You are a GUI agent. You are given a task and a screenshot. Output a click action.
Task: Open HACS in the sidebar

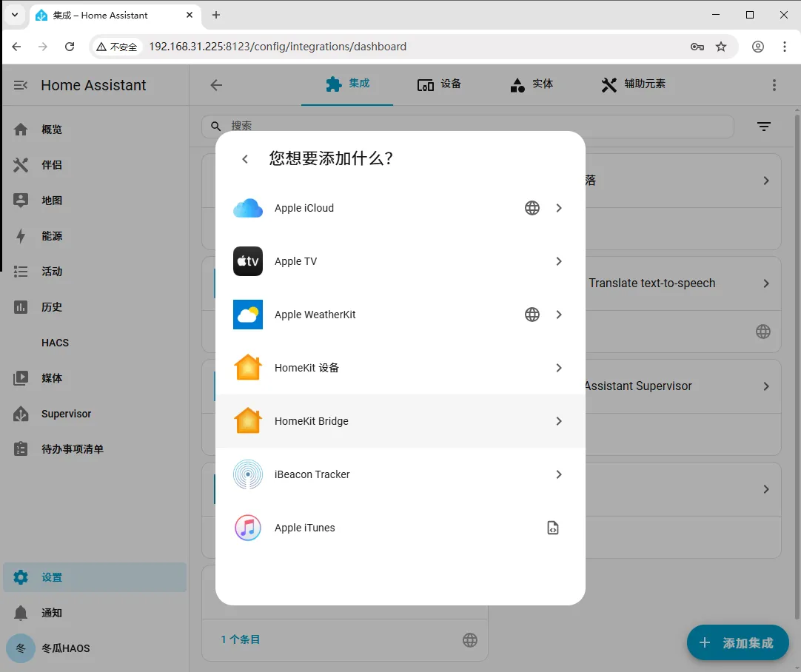(x=95, y=343)
